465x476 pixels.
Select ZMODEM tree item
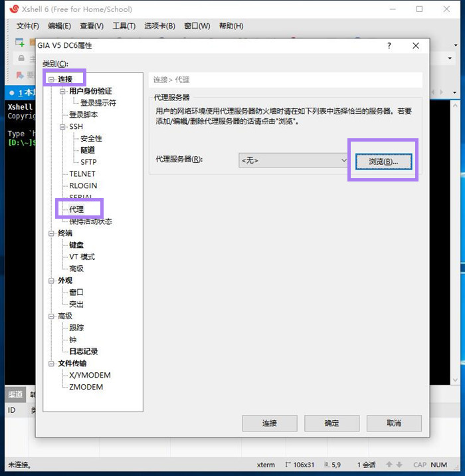click(86, 387)
